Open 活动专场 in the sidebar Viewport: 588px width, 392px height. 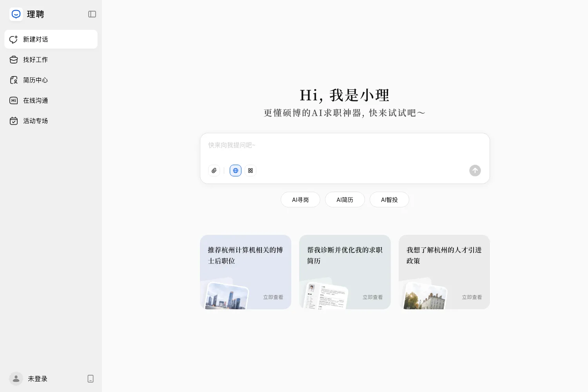click(x=51, y=121)
